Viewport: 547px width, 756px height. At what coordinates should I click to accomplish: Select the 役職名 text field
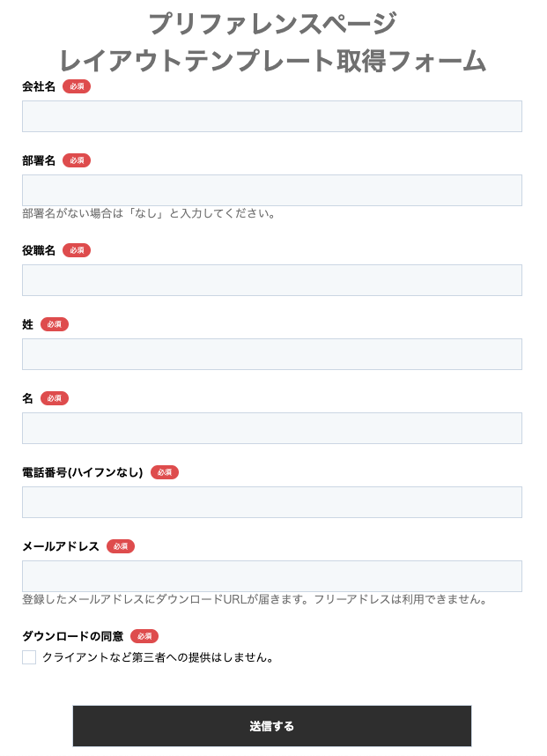coord(271,280)
